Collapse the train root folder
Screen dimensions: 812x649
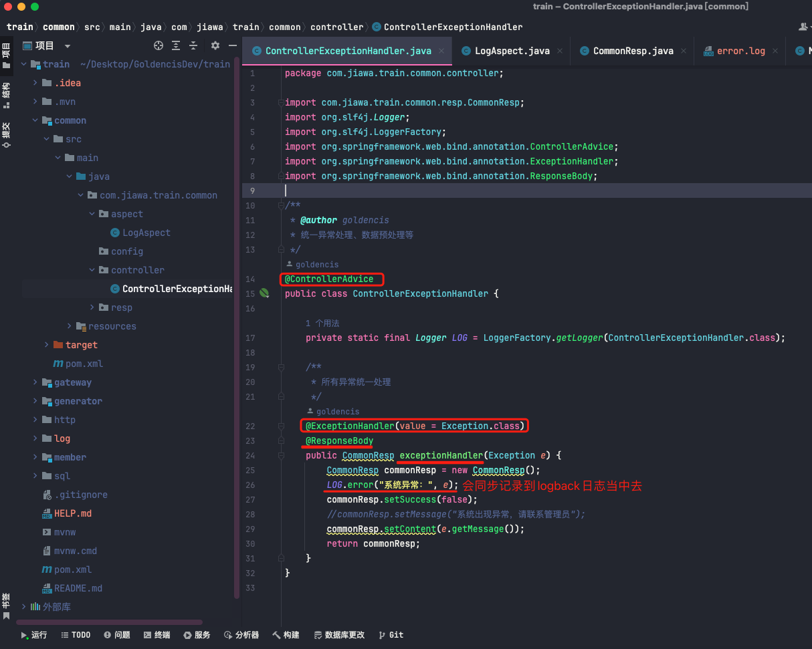[25, 64]
